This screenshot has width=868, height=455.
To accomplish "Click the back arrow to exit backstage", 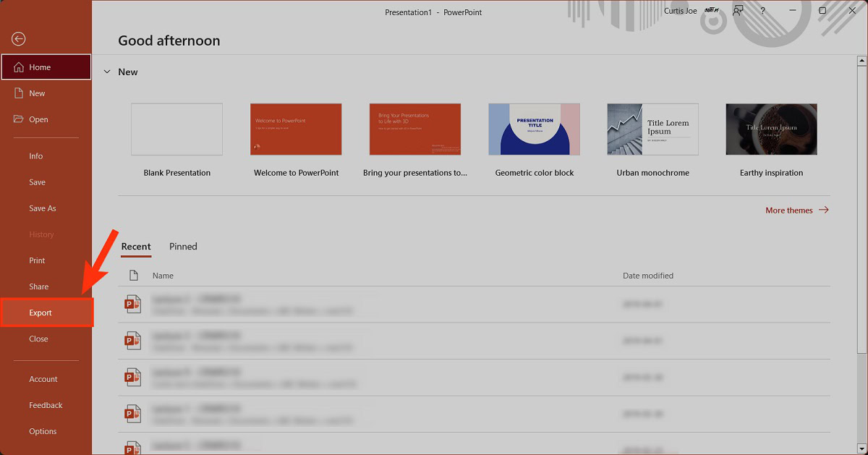I will (19, 39).
